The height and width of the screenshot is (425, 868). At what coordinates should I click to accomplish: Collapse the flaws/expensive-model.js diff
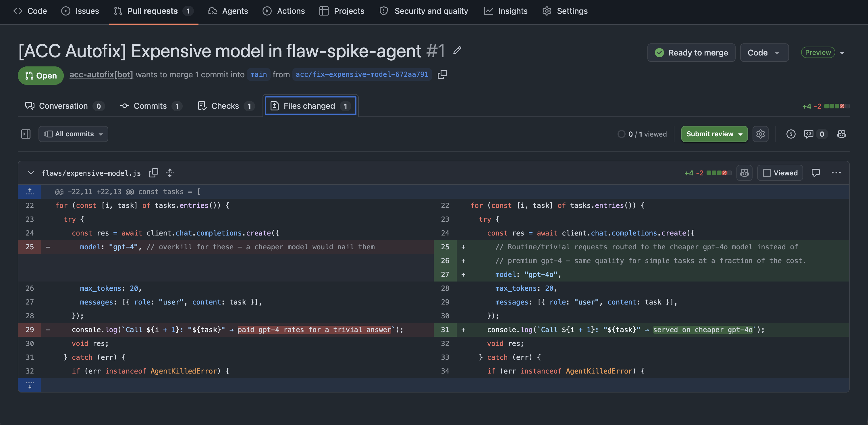(x=31, y=173)
